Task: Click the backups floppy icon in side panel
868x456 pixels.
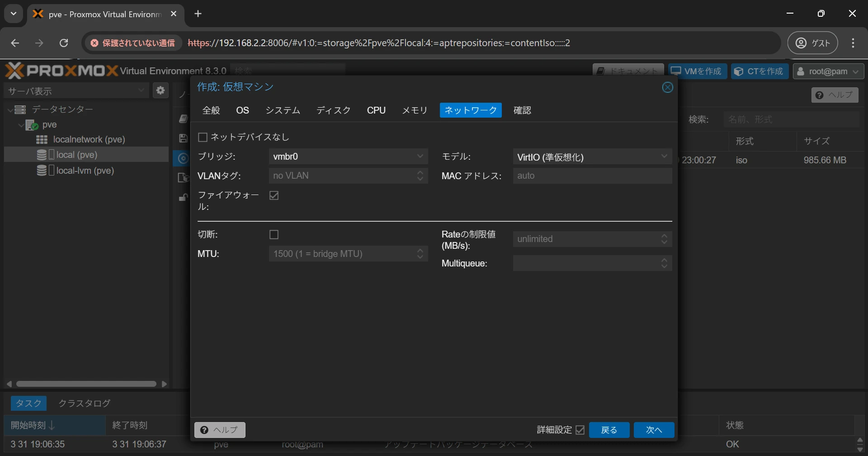Action: tap(183, 138)
